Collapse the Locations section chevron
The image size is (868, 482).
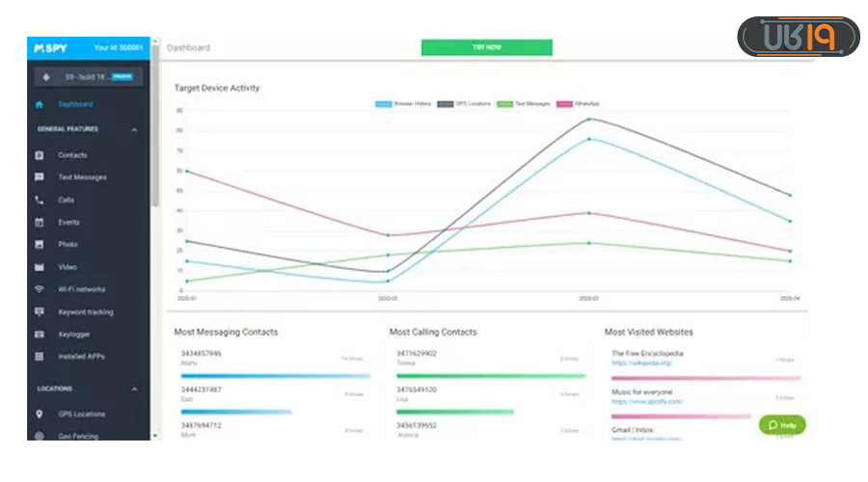click(134, 389)
